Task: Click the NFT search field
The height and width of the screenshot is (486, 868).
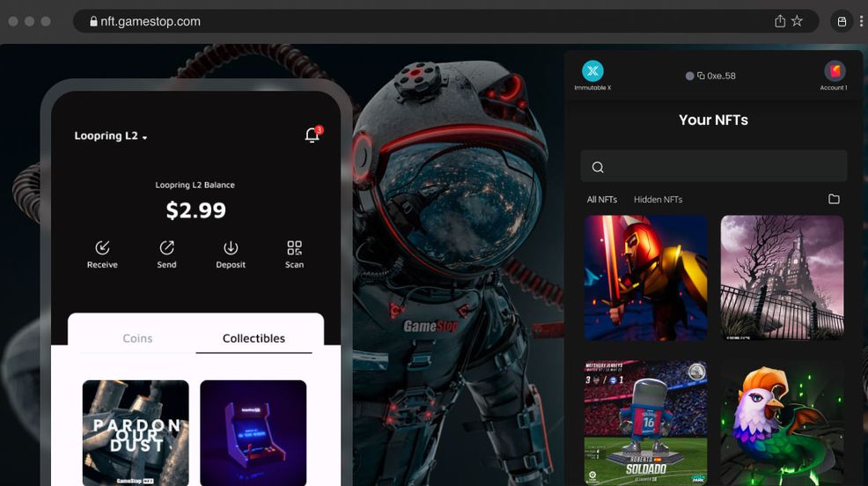Action: [714, 166]
